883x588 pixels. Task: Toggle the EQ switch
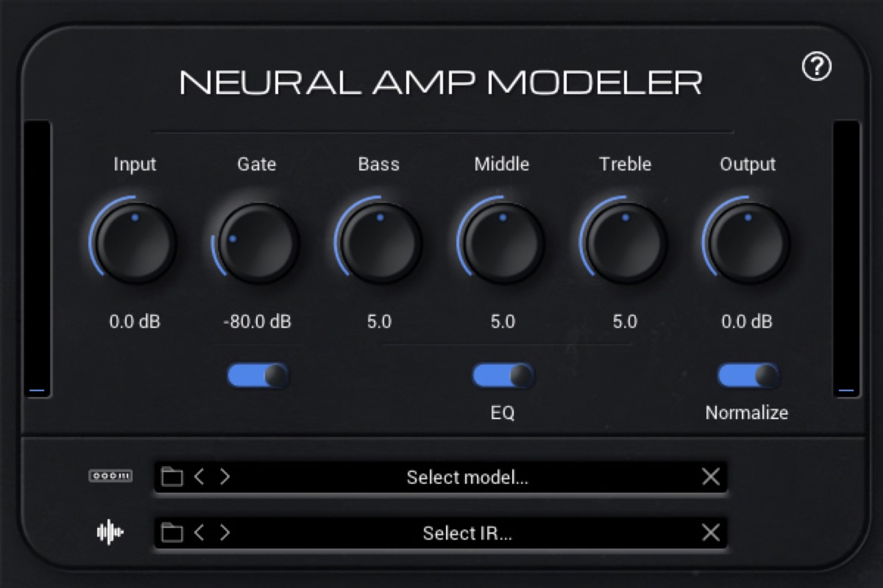pos(503,376)
